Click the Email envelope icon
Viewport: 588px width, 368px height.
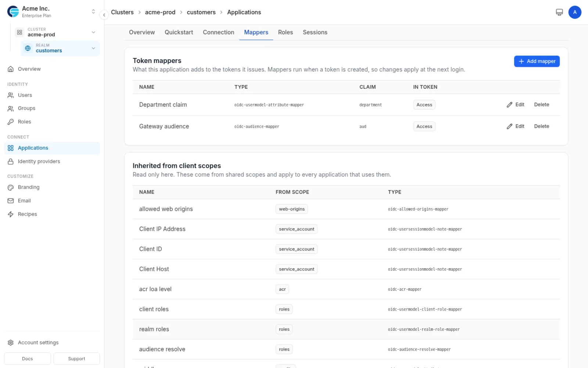click(11, 201)
